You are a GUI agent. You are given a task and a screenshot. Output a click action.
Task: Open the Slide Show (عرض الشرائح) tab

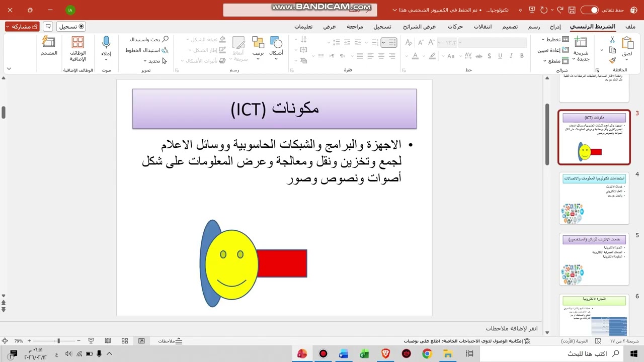click(420, 27)
